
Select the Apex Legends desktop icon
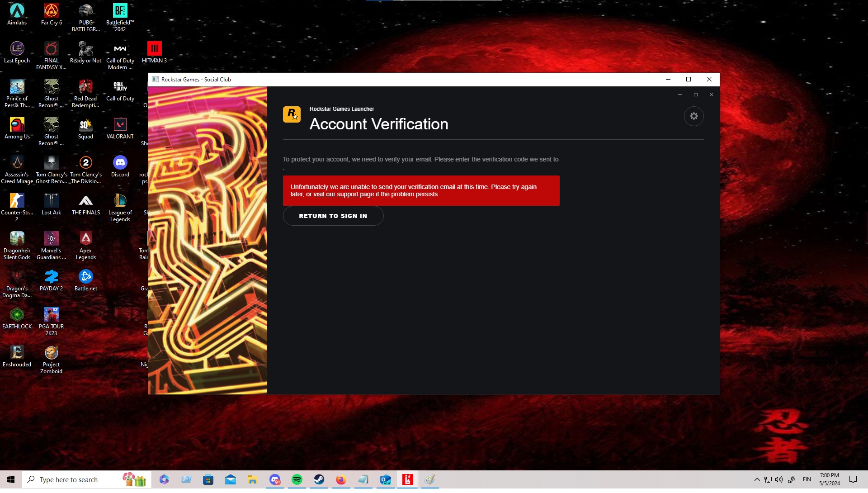coord(86,246)
